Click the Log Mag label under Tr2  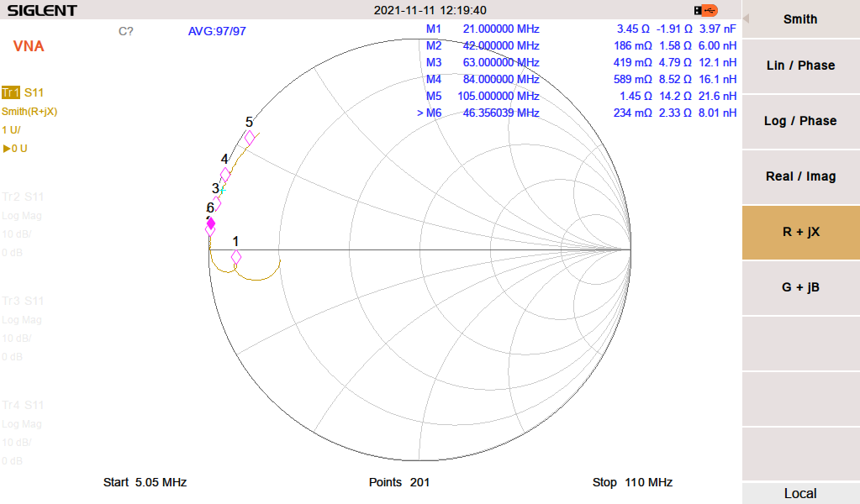coord(22,215)
